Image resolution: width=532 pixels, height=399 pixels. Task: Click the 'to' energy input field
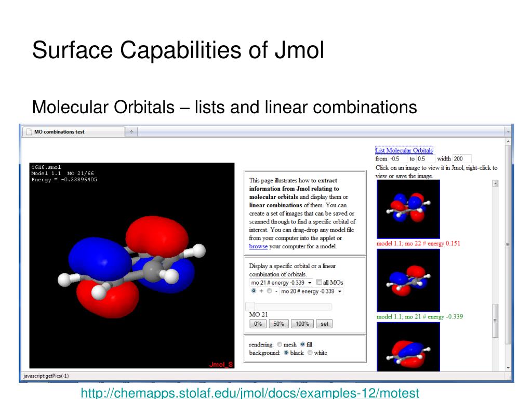(x=425, y=159)
